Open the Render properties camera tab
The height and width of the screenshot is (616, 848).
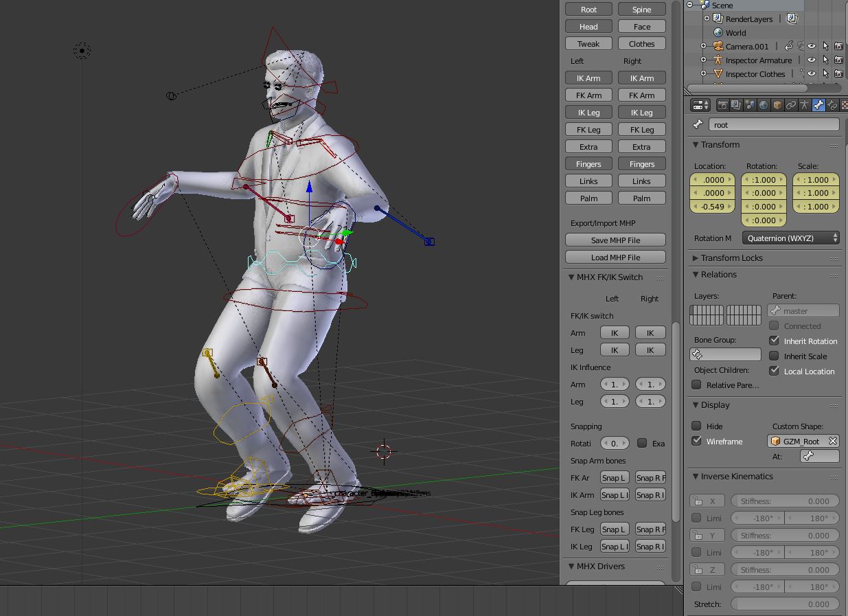coord(722,105)
